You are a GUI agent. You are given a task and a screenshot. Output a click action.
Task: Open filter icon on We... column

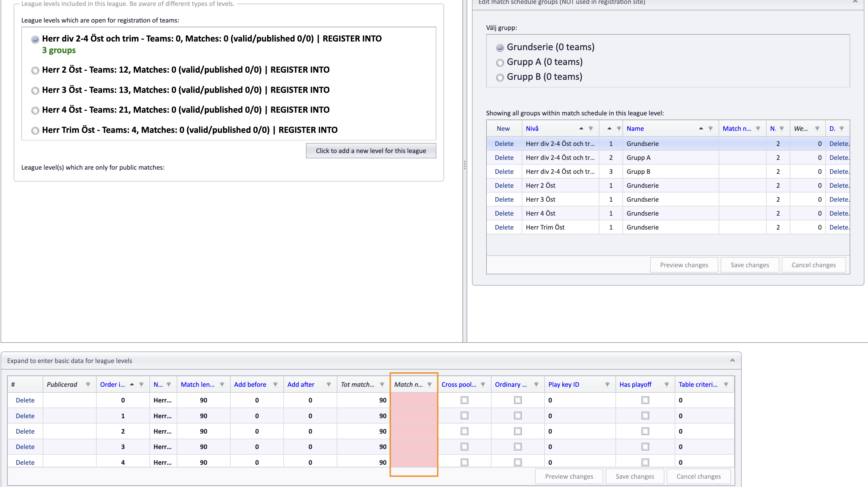(x=817, y=128)
